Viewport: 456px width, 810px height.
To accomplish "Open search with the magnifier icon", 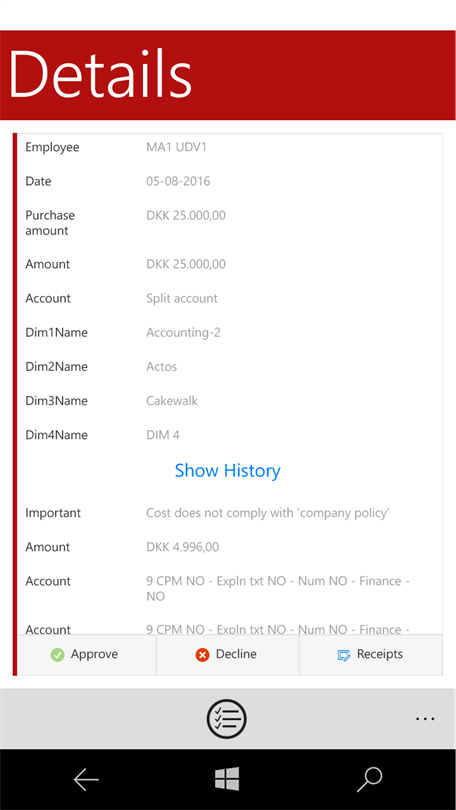I will pyautogui.click(x=370, y=780).
